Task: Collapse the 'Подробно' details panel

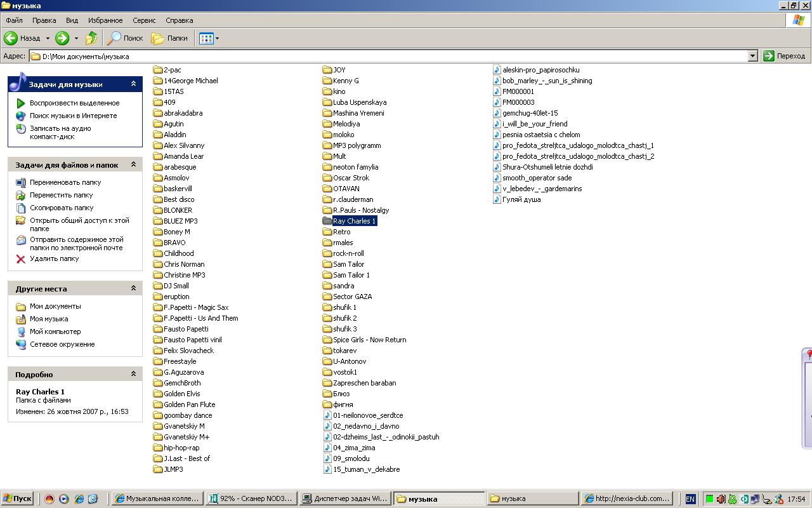Action: tap(133, 374)
